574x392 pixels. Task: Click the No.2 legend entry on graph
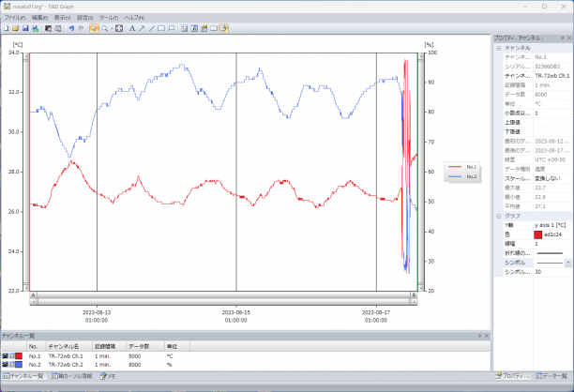pos(462,176)
